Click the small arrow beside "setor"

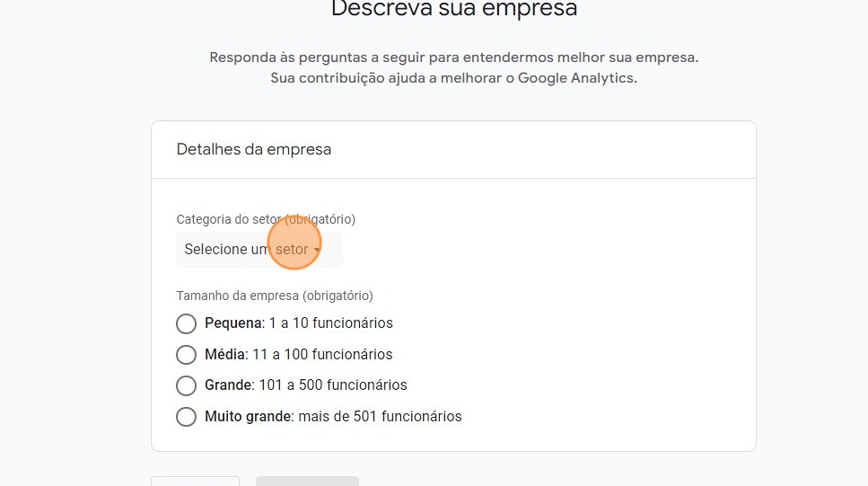pos(317,251)
